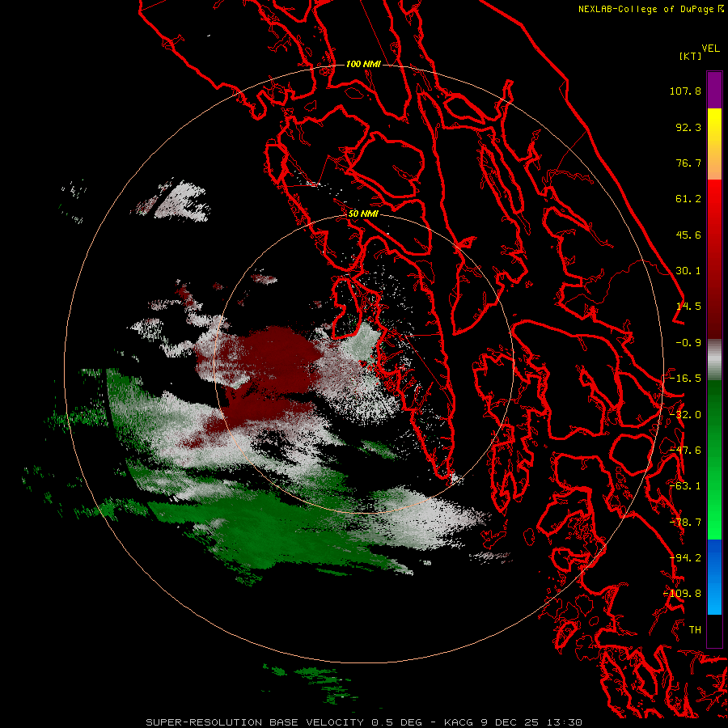The height and width of the screenshot is (728, 728).
Task: Click the -63.1 value on velocity scale
Action: coord(685,486)
